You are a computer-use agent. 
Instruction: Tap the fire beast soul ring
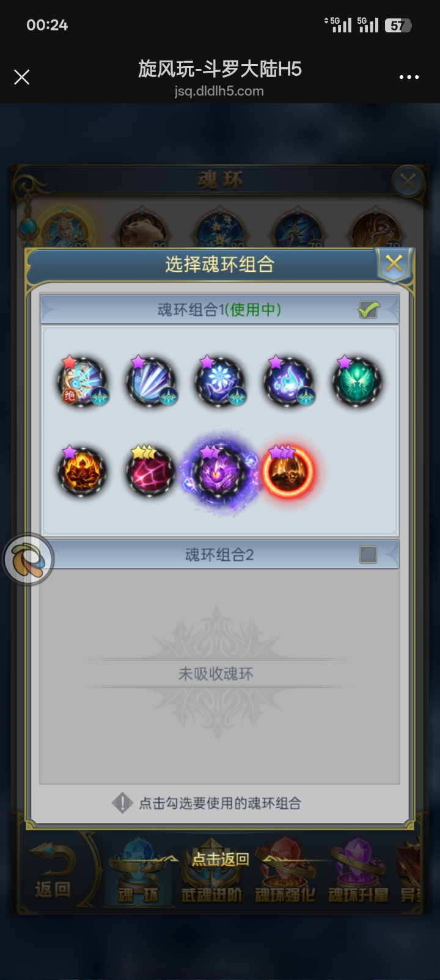(82, 471)
